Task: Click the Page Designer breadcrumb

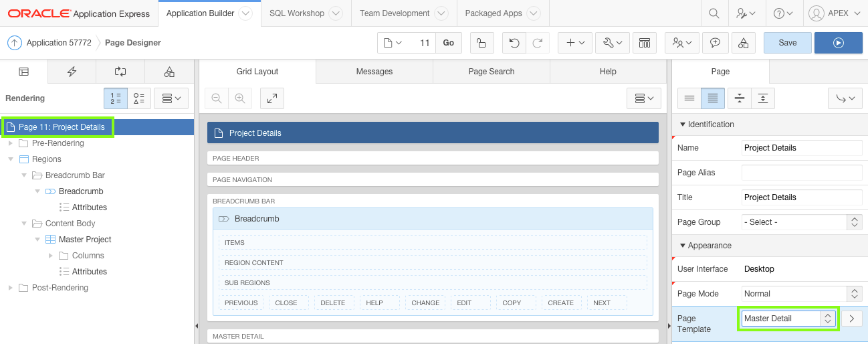Action: click(133, 43)
